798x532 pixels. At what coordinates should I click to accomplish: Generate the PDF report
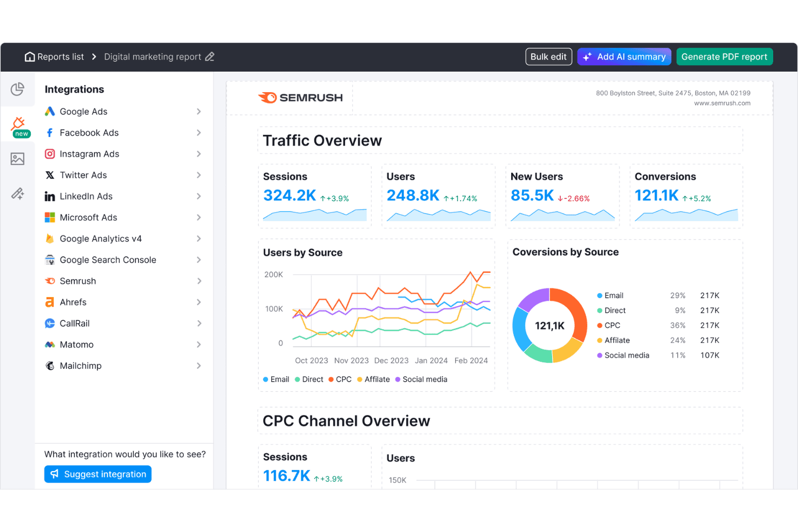pos(724,57)
